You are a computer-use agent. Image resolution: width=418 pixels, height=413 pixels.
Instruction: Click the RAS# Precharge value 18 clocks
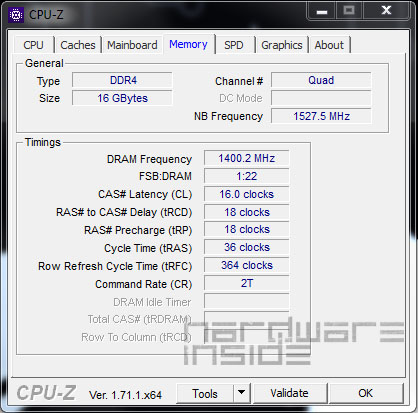pyautogui.click(x=247, y=230)
